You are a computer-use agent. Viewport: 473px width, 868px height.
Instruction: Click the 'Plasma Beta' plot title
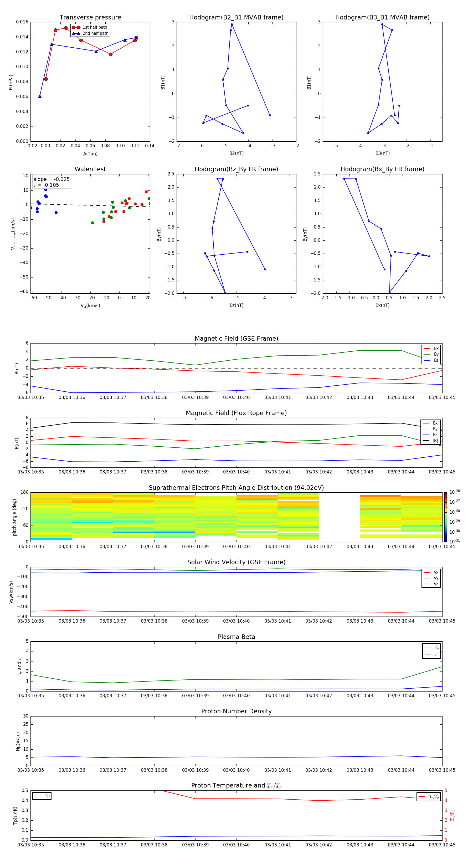[x=236, y=637]
